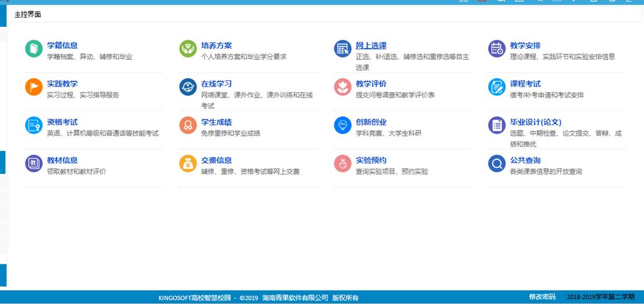Go to the 教学安排 module
This screenshot has height=304, width=644.
tap(525, 45)
